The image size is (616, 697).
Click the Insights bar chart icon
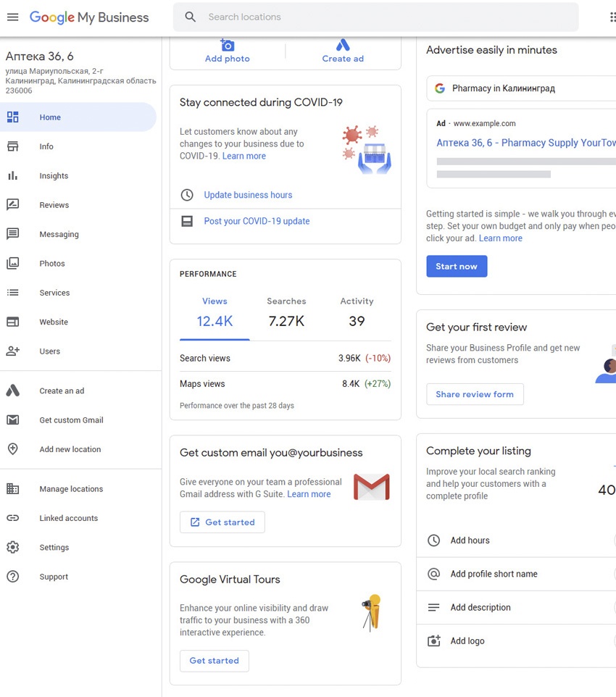[x=13, y=175]
